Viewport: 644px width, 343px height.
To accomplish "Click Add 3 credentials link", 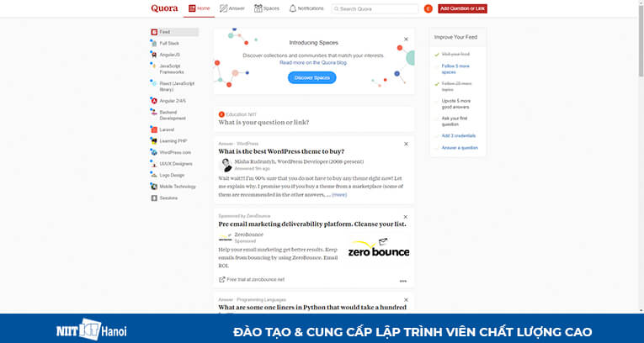I will point(459,136).
